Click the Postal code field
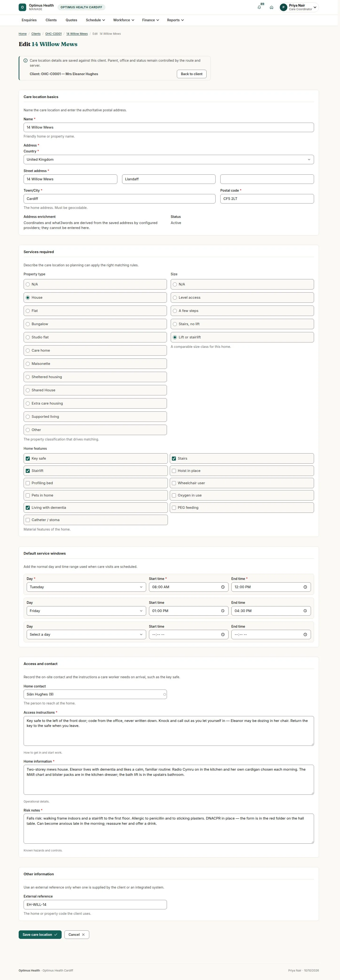340x980 pixels. 267,199
